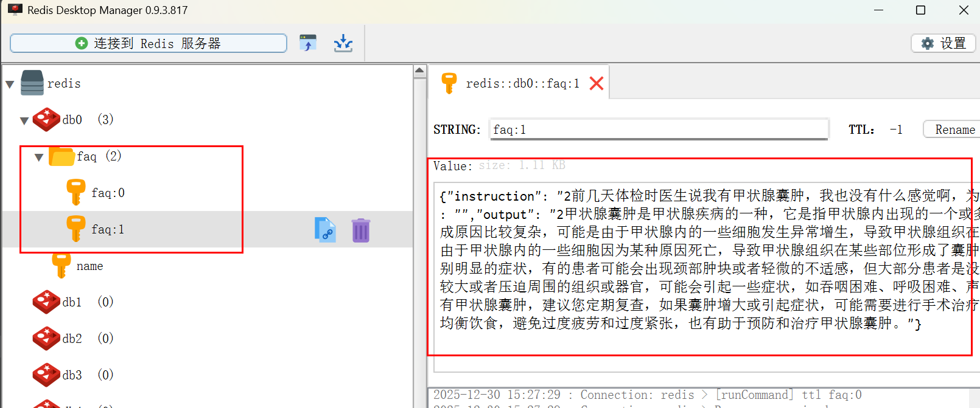The image size is (980, 408).
Task: Collapse the db0 database node
Action: click(x=24, y=120)
